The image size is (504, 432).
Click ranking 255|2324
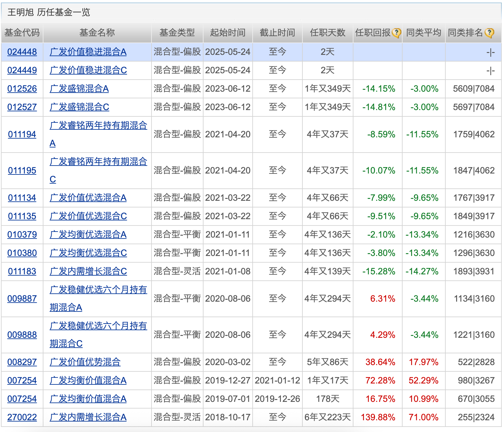(476, 417)
